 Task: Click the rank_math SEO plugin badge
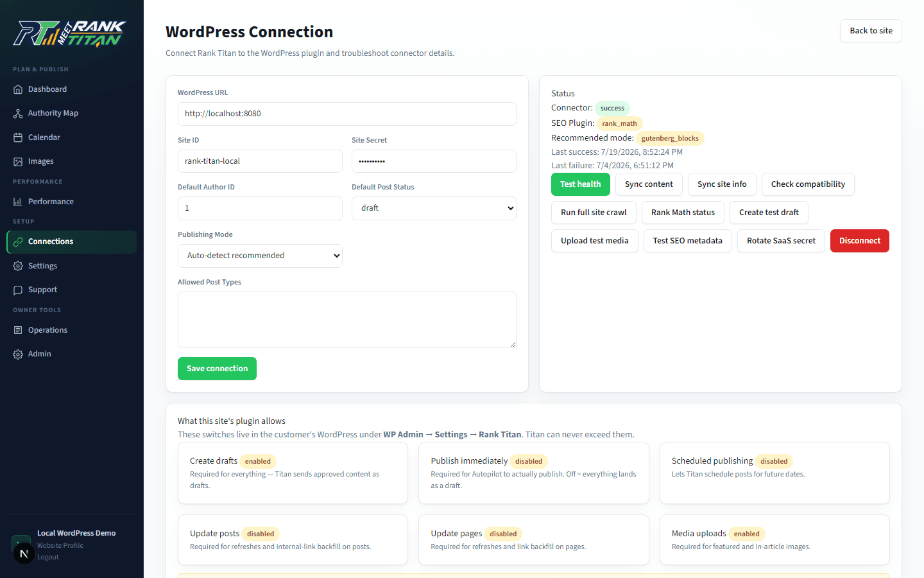(x=619, y=123)
